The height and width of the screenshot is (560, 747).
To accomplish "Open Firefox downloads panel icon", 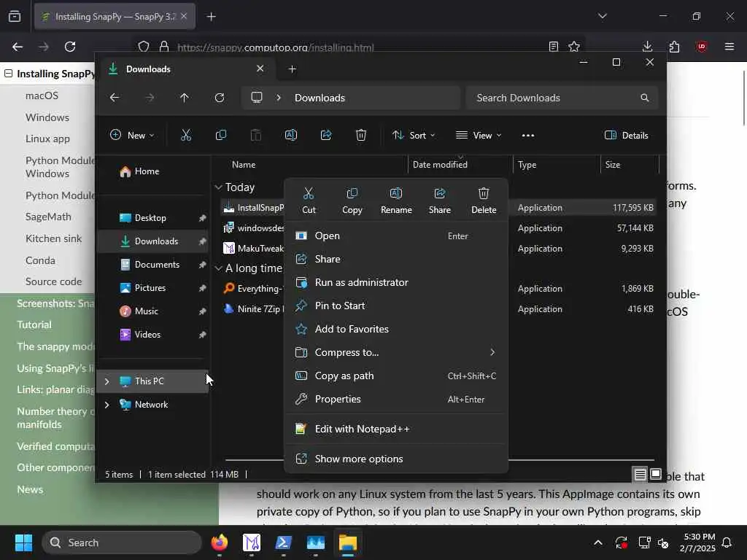I will tap(648, 46).
